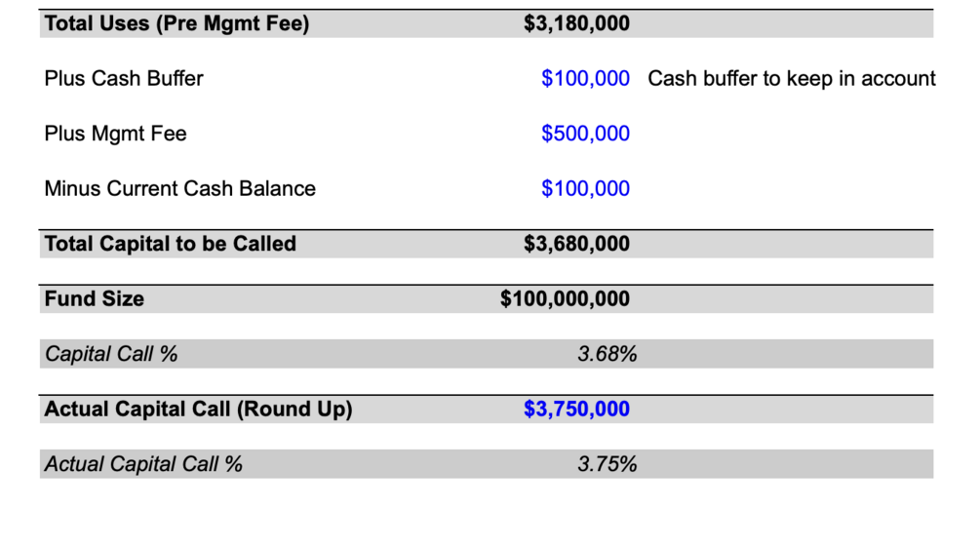The image size is (980, 548).
Task: Select the $3,680,000 total capital value
Action: pos(576,244)
